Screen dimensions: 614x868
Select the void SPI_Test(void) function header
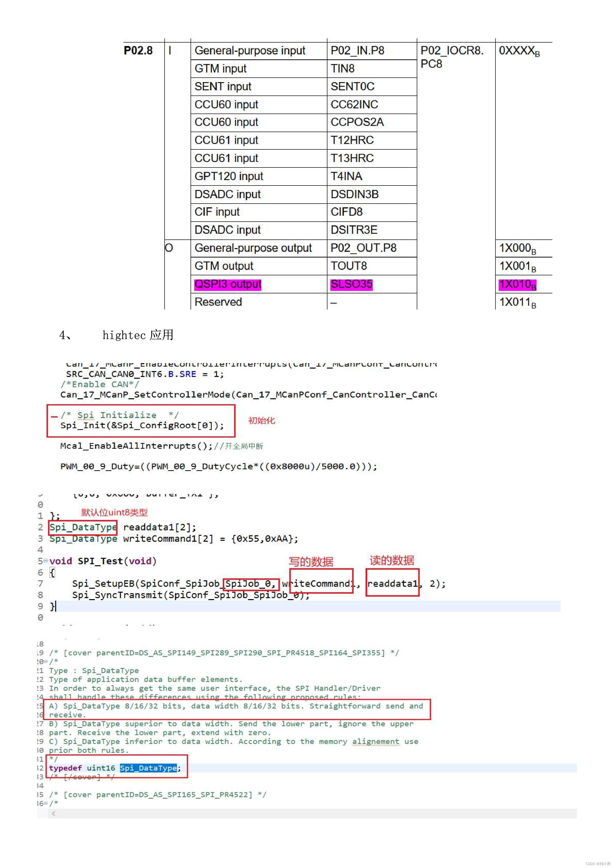pos(103,561)
